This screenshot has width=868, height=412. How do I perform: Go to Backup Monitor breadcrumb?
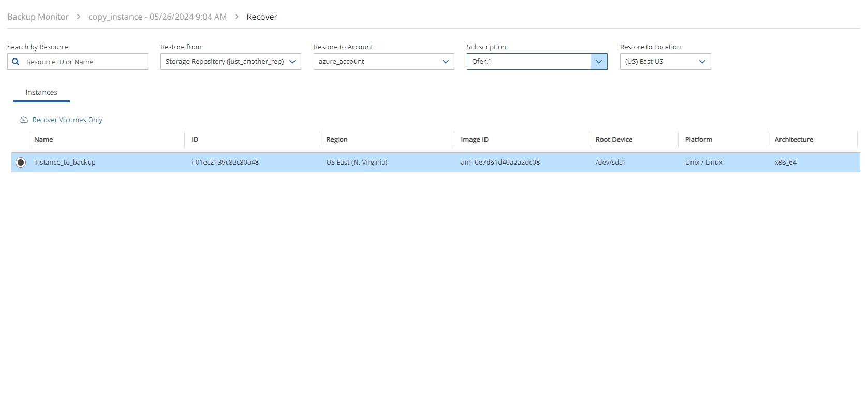38,17
